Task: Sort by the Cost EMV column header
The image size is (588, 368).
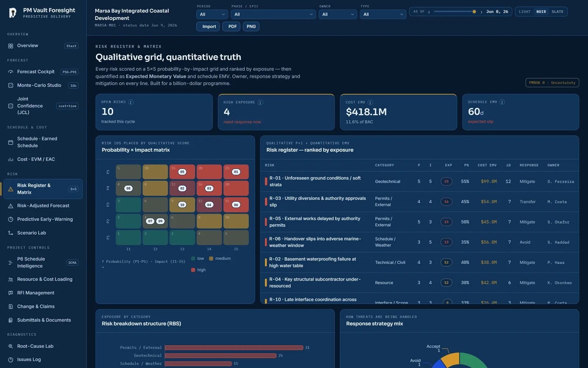Action: point(487,166)
